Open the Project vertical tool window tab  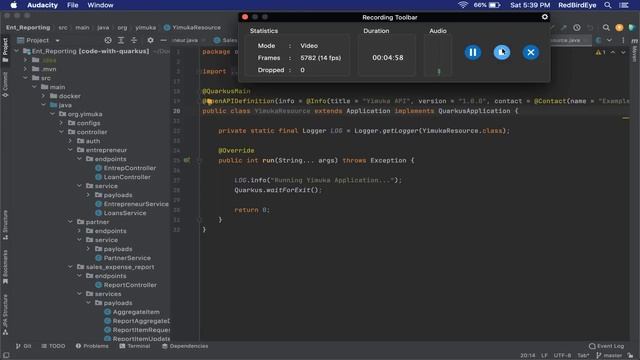tap(5, 50)
